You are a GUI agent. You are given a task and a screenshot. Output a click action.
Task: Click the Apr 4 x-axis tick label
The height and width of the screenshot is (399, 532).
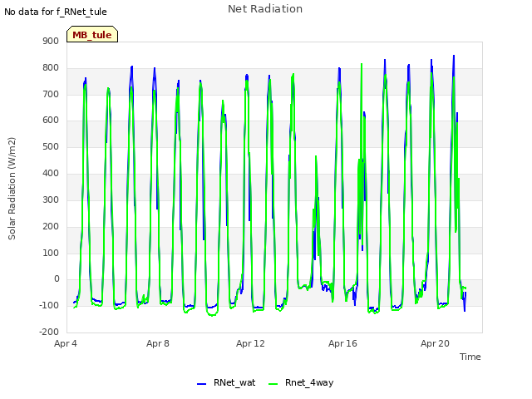66,343
